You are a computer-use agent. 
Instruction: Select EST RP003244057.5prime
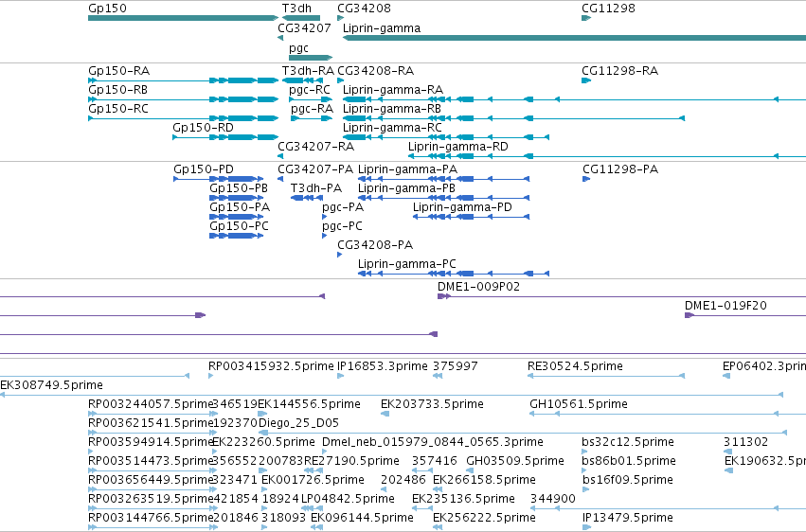pyautogui.click(x=151, y=404)
